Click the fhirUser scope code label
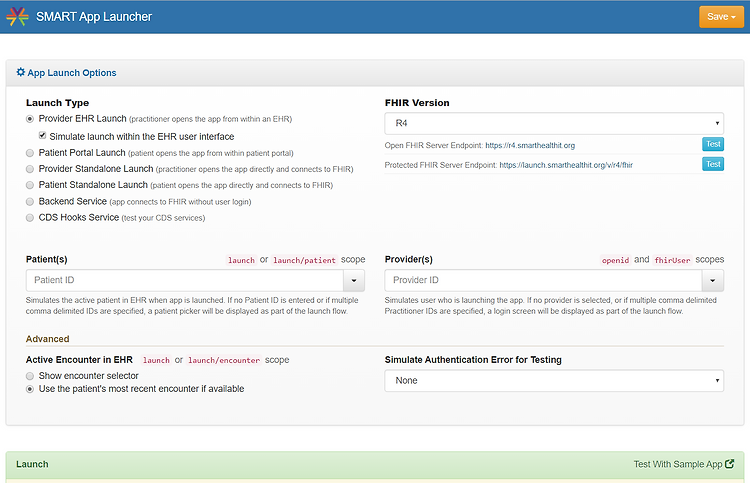750x483 pixels. coord(672,260)
